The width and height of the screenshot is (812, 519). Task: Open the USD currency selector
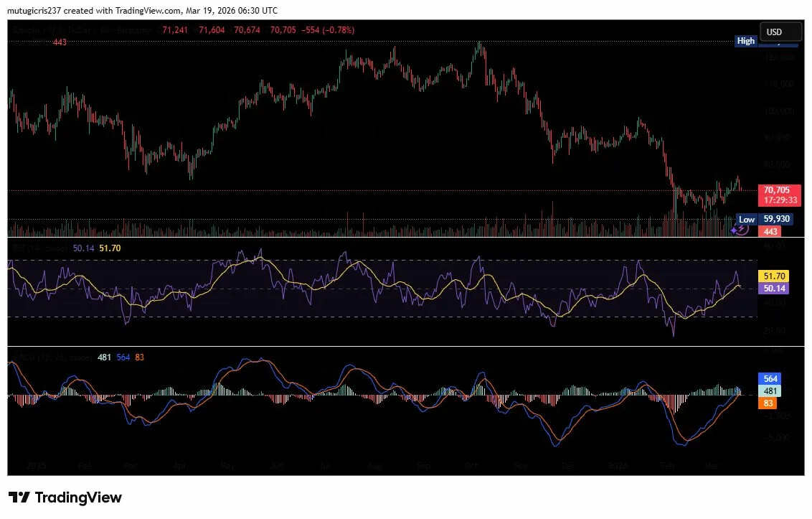781,32
